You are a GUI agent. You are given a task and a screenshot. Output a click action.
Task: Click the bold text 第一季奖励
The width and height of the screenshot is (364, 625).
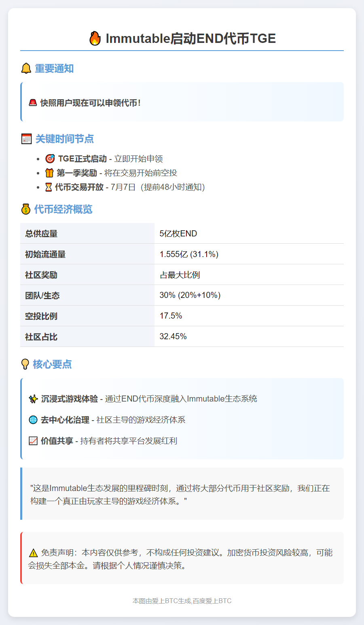point(77,173)
